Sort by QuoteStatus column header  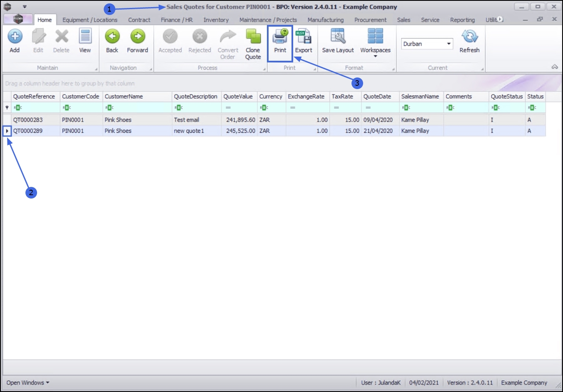(507, 97)
